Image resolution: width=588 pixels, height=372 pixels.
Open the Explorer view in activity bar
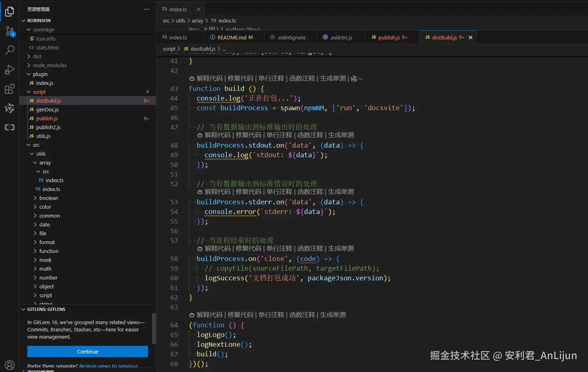[10, 12]
